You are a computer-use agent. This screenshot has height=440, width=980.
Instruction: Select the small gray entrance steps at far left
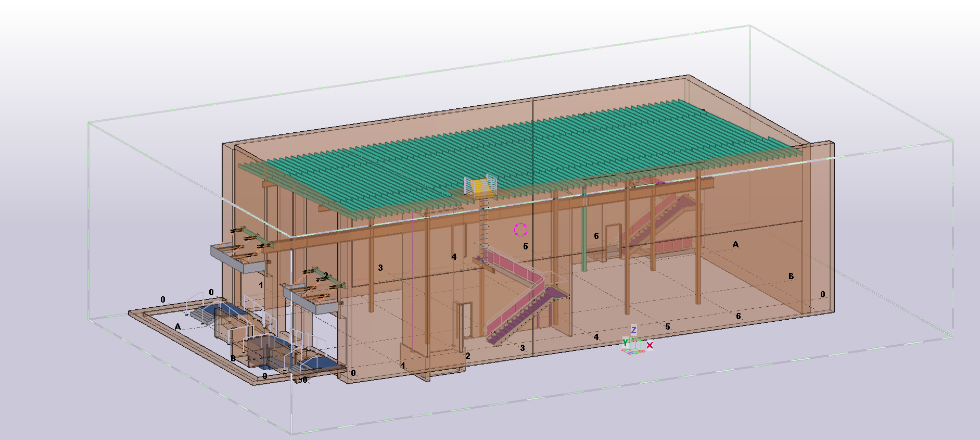pyautogui.click(x=200, y=315)
